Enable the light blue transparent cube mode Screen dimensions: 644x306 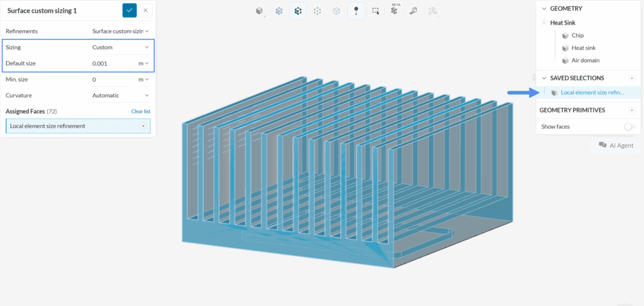336,11
